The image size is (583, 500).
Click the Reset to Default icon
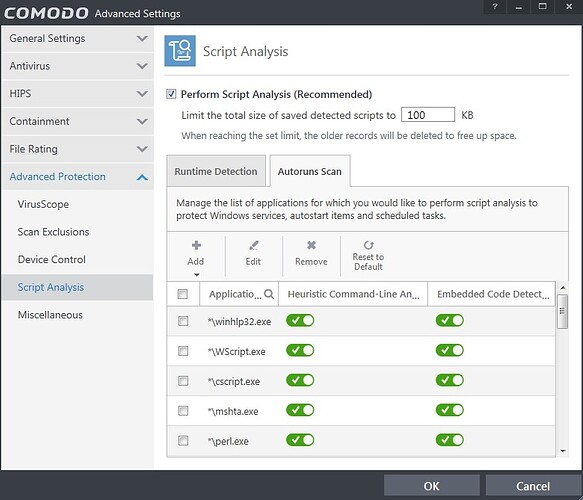pos(368,245)
